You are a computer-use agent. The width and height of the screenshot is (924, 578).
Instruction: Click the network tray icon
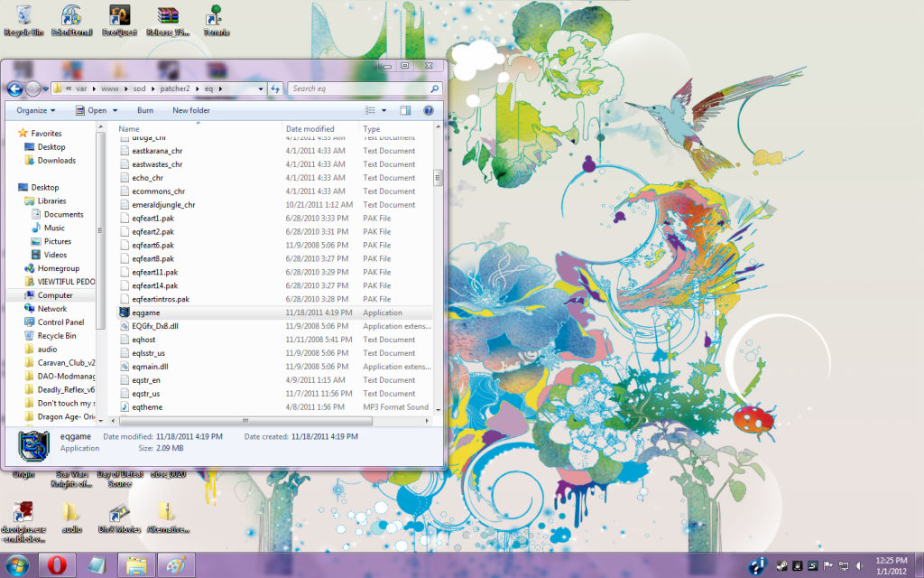(x=844, y=565)
